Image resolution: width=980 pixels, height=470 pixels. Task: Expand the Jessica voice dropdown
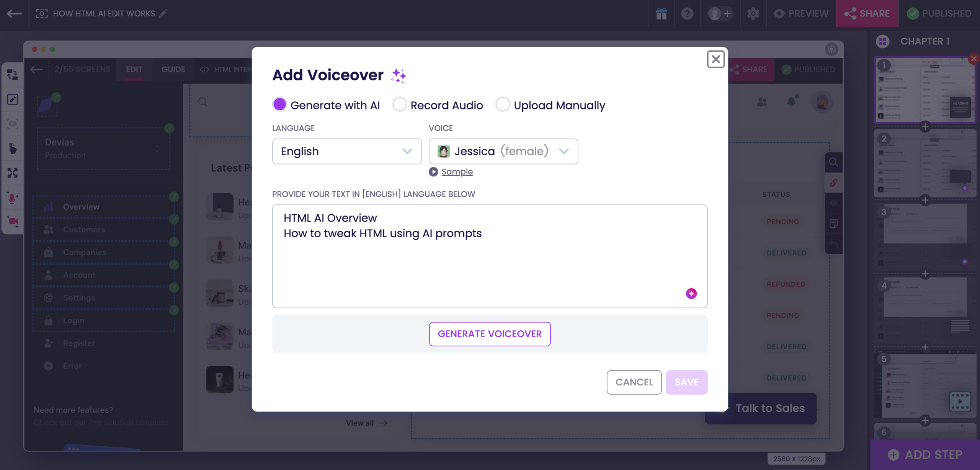pos(503,152)
